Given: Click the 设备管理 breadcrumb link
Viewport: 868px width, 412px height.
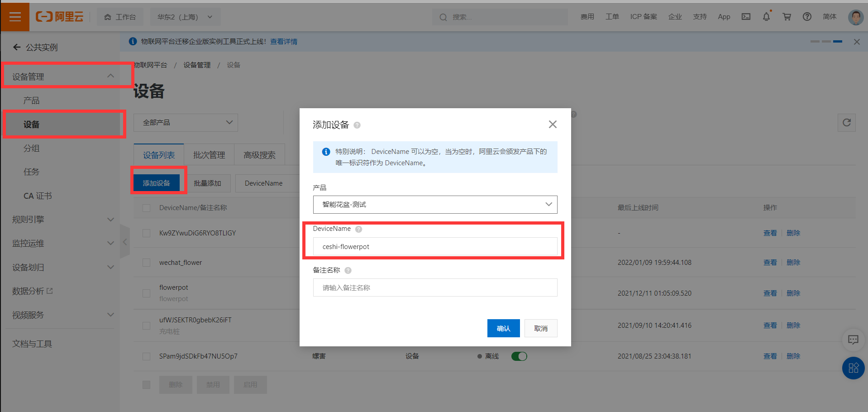Looking at the screenshot, I should point(197,65).
